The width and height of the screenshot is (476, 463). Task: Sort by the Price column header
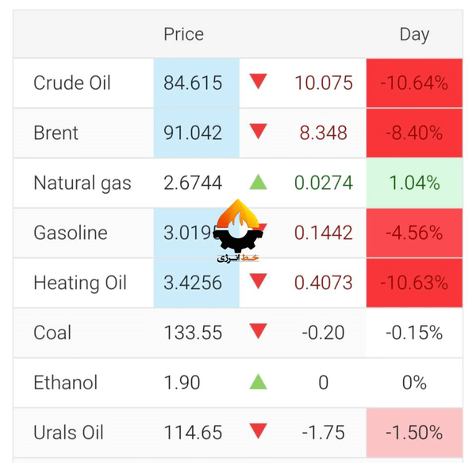[183, 34]
